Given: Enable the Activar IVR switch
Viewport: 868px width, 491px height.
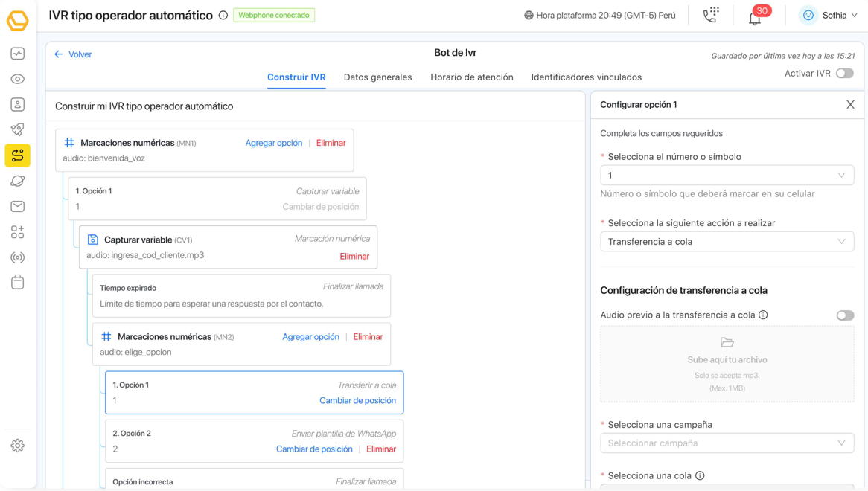Looking at the screenshot, I should [844, 74].
